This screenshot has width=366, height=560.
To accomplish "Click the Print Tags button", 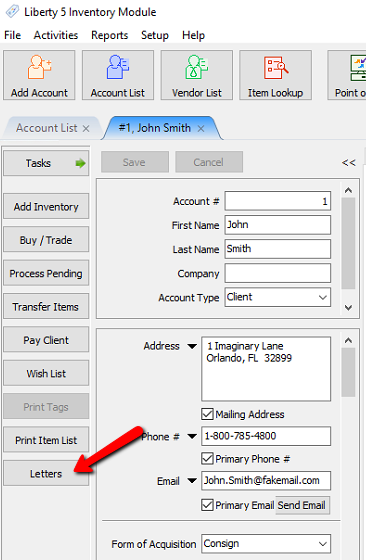I will [x=46, y=406].
